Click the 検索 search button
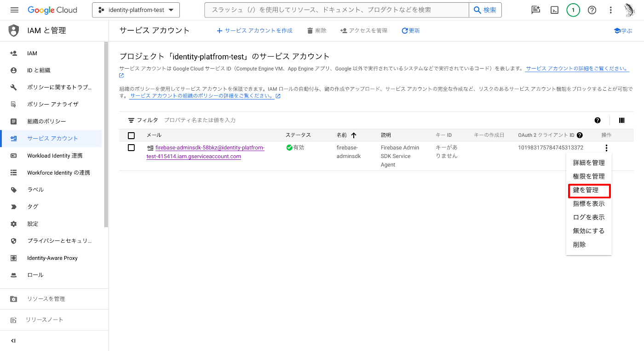Screen dimensions: 644x351 485,10
